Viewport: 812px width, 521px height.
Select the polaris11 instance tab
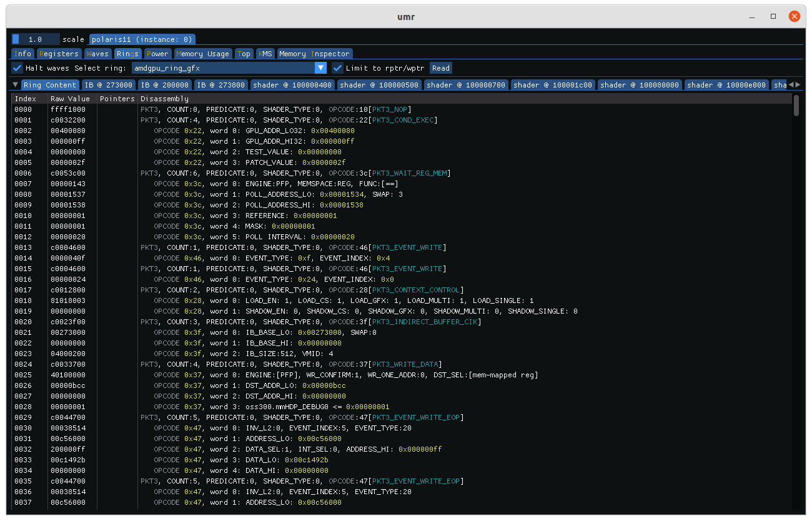(x=142, y=39)
